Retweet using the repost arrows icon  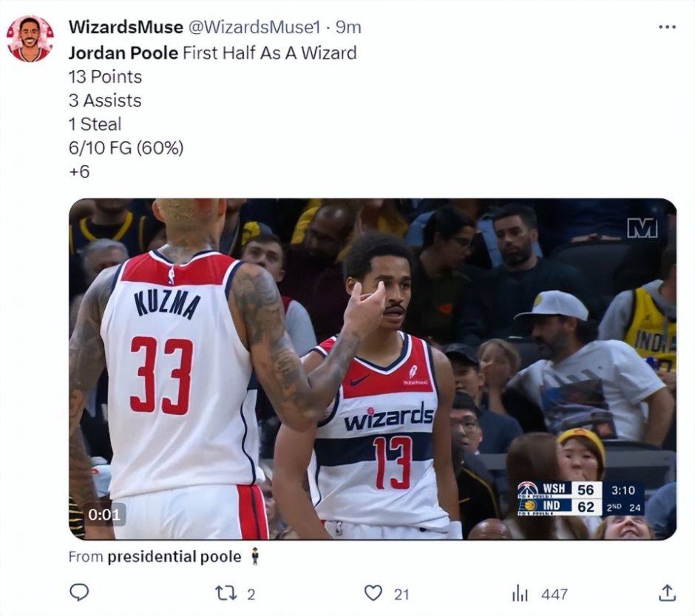[x=226, y=593]
